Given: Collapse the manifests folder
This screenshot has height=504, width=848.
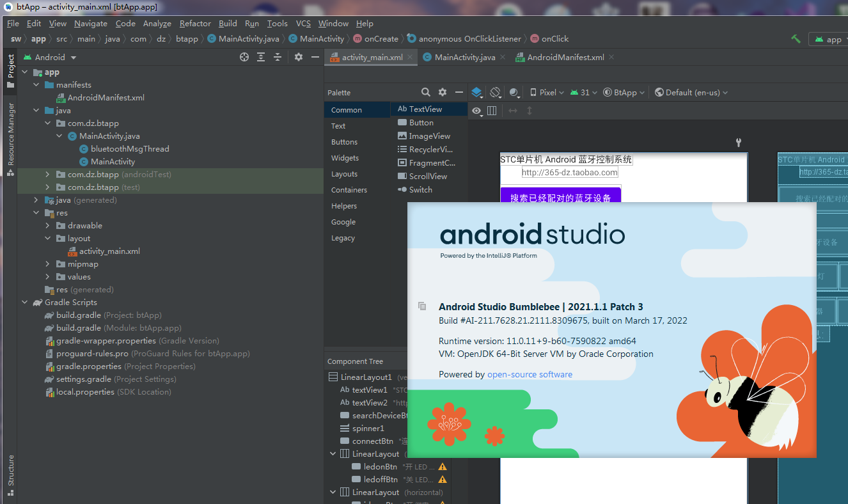Looking at the screenshot, I should [36, 85].
